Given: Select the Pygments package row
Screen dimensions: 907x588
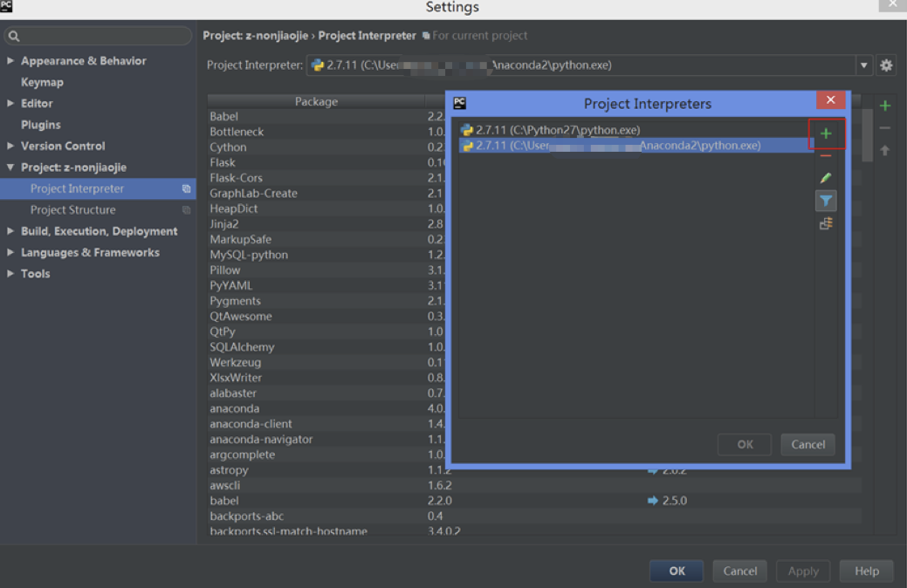Looking at the screenshot, I should coord(326,301).
